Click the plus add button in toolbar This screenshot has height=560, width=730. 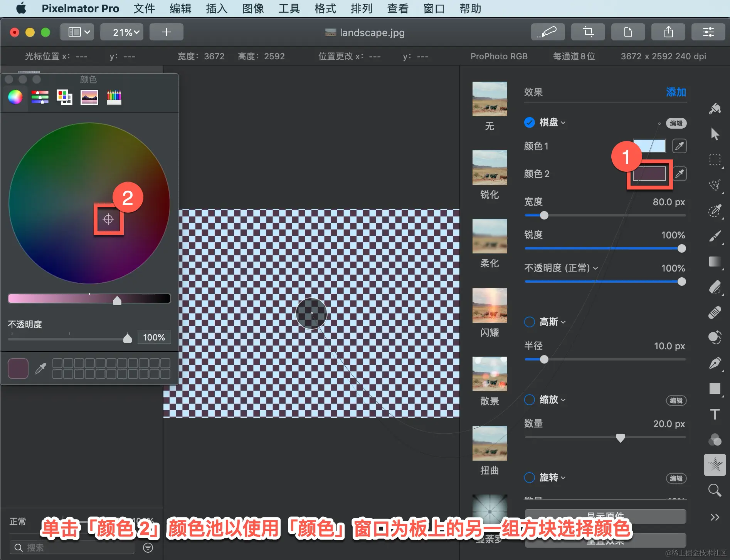[166, 32]
